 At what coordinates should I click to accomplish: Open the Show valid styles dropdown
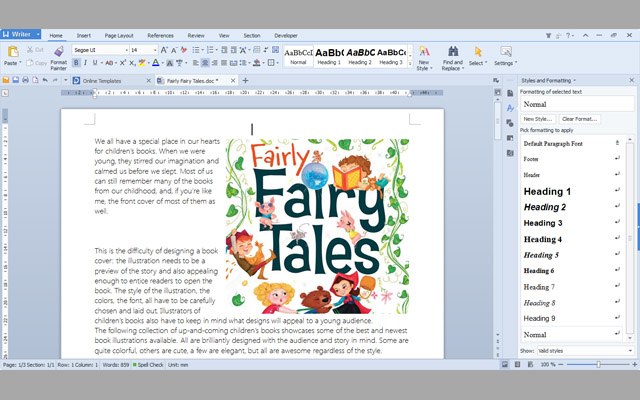click(x=629, y=351)
